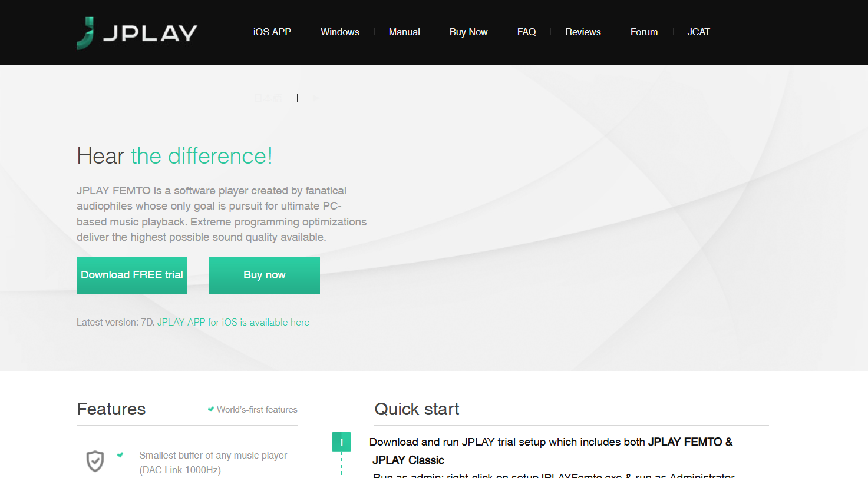
Task: Select Buy Now in the top navigation
Action: (468, 32)
